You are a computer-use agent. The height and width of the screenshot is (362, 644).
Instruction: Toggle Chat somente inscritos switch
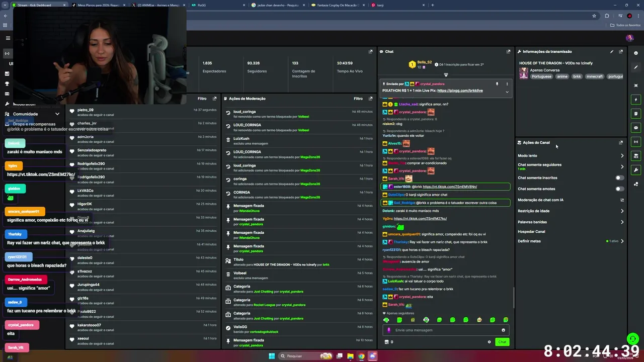pyautogui.click(x=620, y=177)
